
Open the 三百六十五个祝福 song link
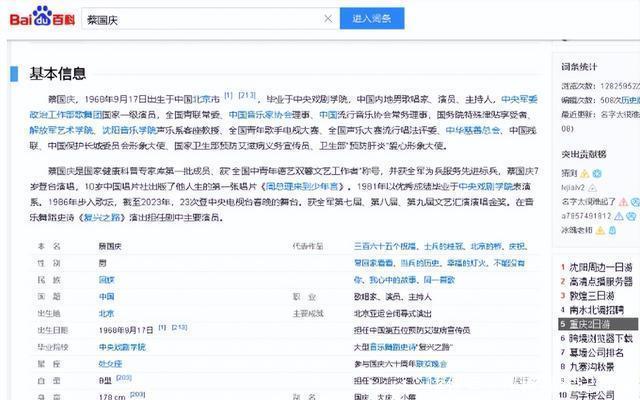click(385, 247)
